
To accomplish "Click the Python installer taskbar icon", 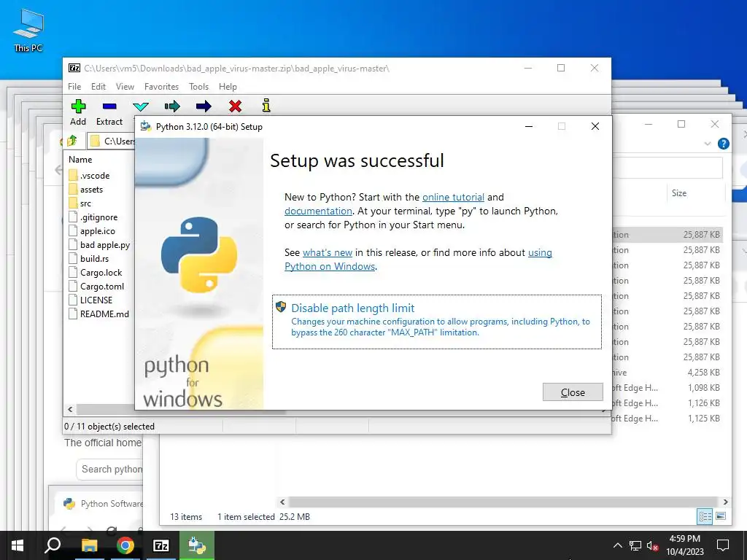I will point(197,545).
